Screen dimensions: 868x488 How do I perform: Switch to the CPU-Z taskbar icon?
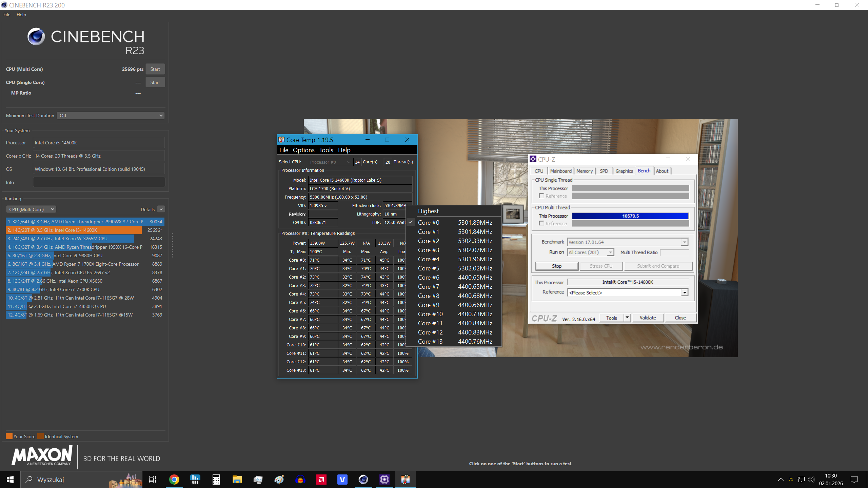tap(384, 480)
